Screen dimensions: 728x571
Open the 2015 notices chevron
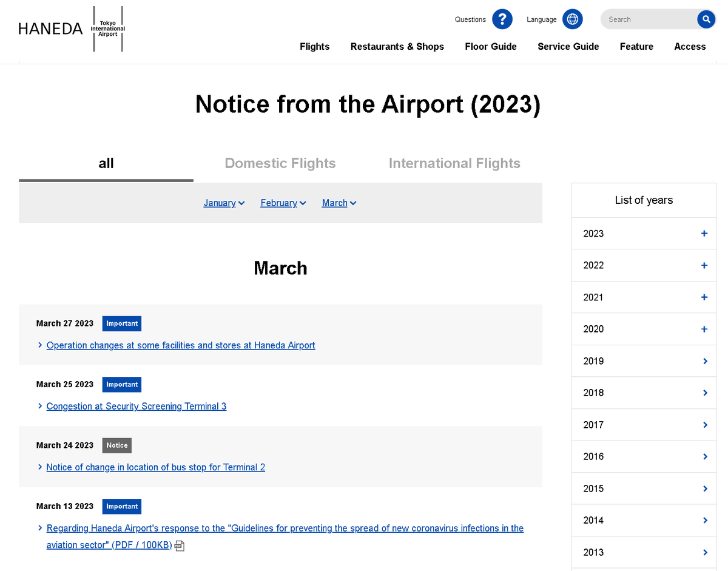click(x=705, y=488)
